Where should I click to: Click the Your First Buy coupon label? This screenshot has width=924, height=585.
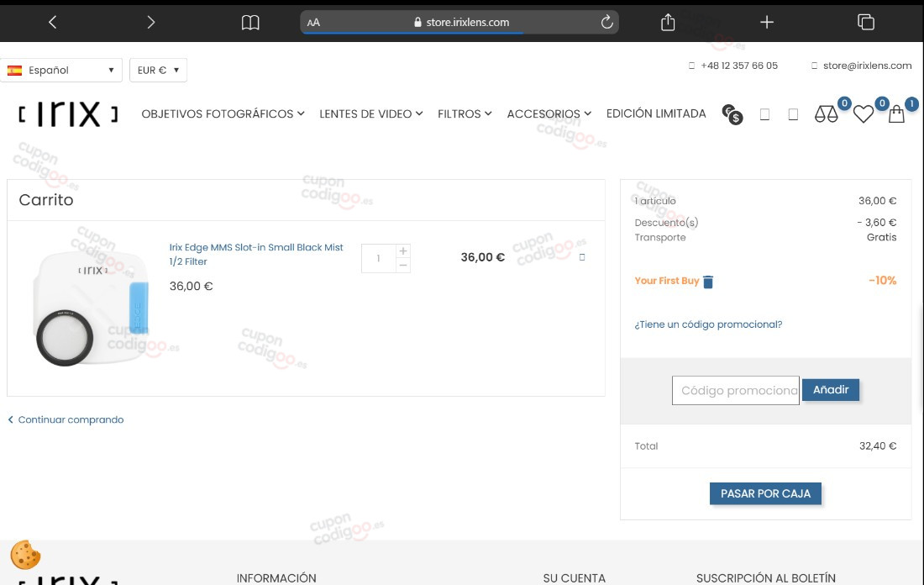click(666, 281)
